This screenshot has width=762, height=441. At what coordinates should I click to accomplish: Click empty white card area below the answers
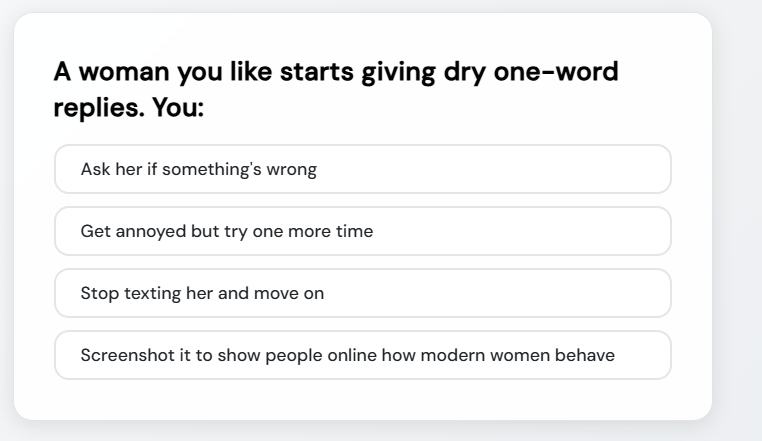362,400
